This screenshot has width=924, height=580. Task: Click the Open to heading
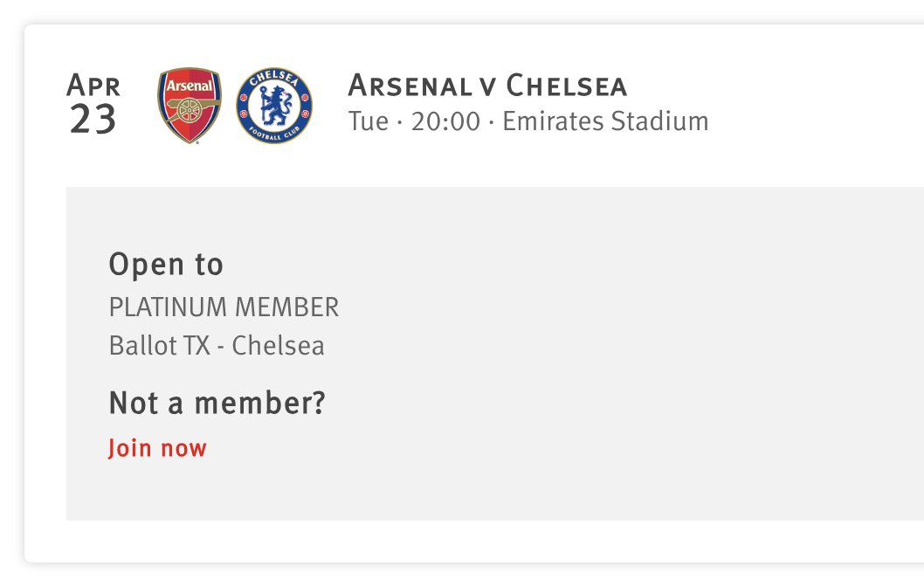166,264
